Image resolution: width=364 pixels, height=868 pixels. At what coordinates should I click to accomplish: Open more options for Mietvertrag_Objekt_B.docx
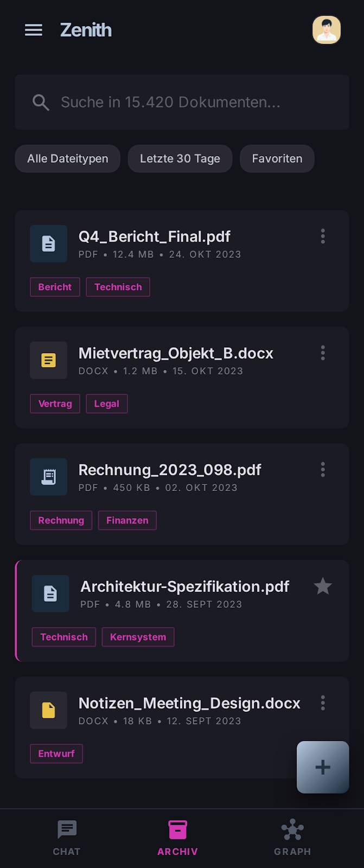coord(323,353)
